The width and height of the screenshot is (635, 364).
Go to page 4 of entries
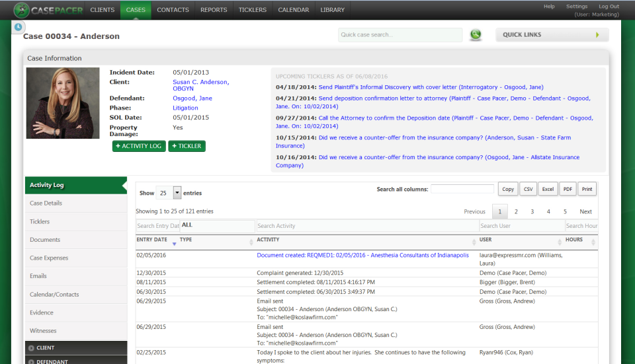[x=548, y=211]
